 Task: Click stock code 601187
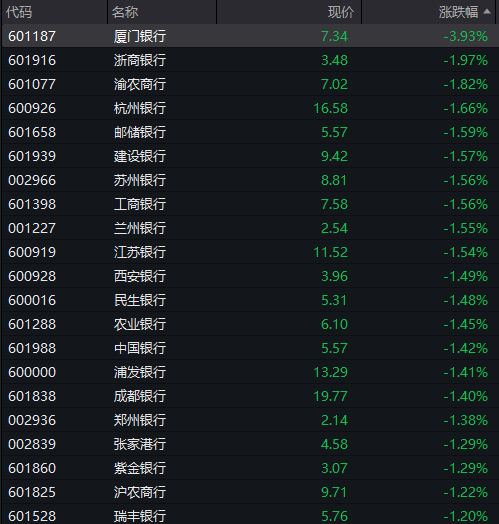click(x=32, y=36)
